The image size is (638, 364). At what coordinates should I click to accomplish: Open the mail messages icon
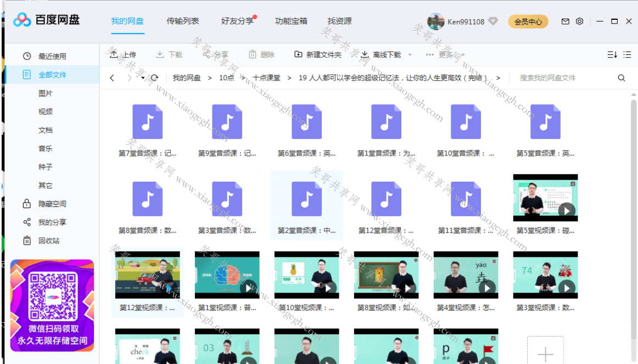tap(565, 21)
